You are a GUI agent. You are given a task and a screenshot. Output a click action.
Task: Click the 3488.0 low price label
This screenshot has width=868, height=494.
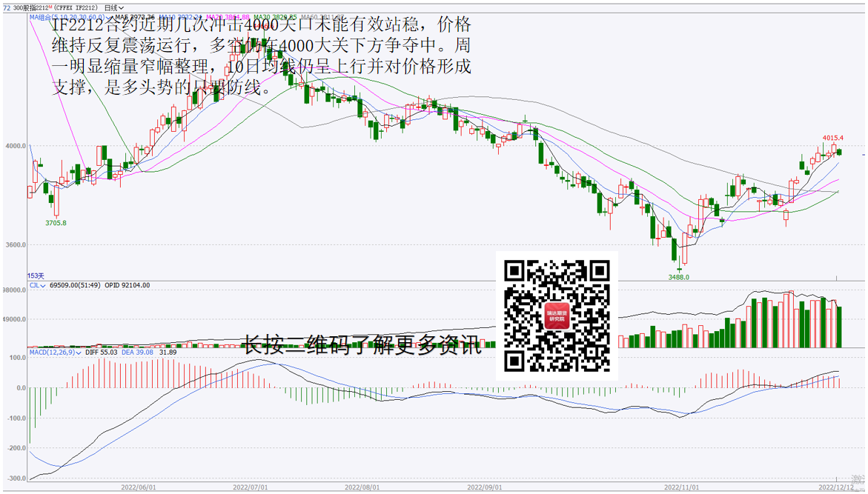tap(678, 277)
